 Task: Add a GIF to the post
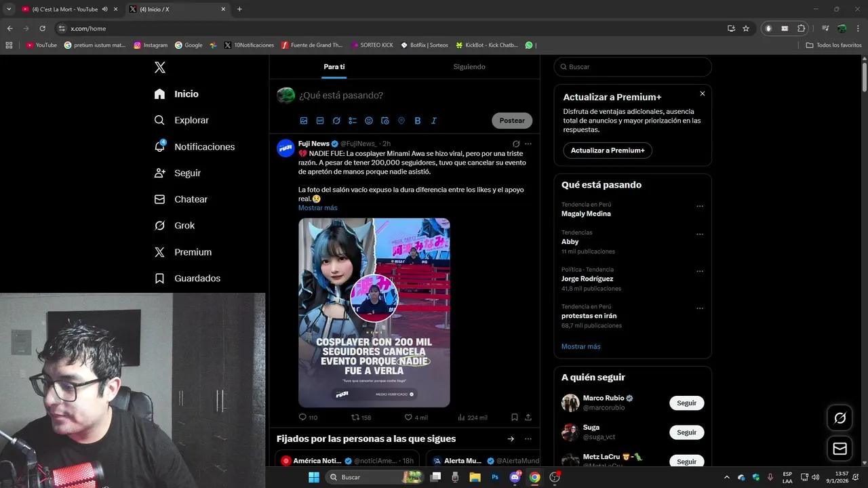pos(320,121)
